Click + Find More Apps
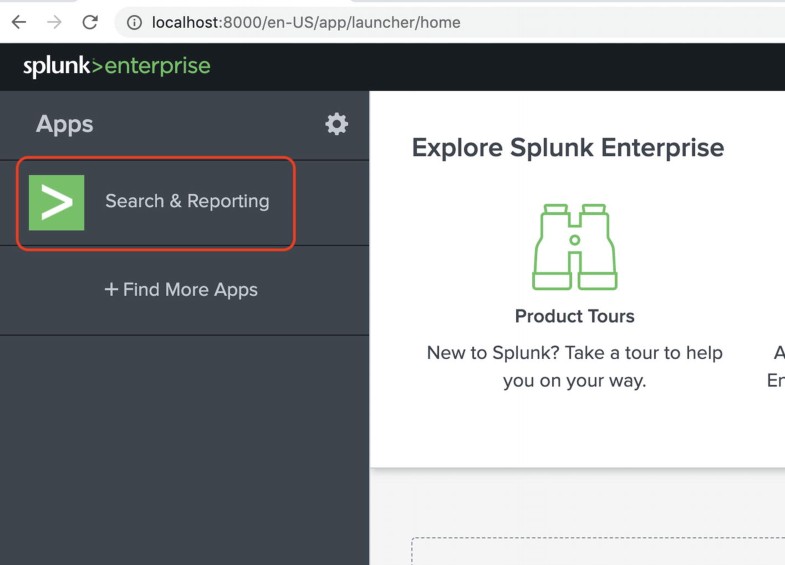The height and width of the screenshot is (565, 785). click(181, 290)
